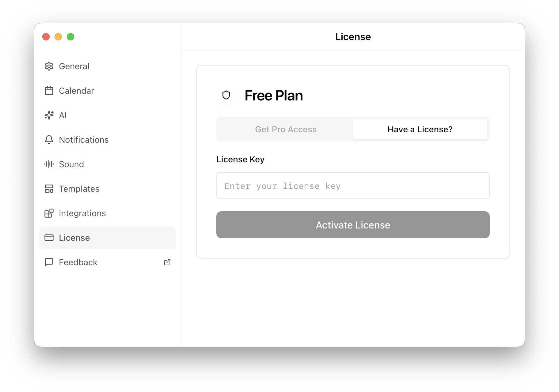Click the green zoom traffic light
This screenshot has width=559, height=392.
(70, 37)
